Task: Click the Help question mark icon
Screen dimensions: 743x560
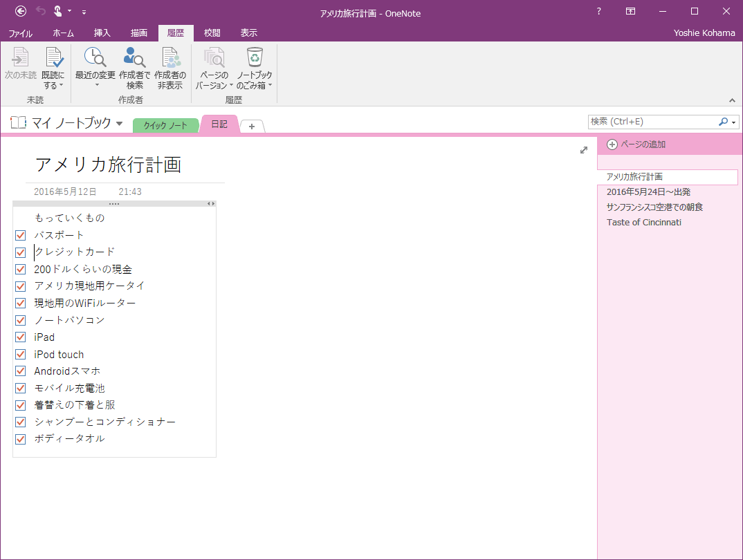Action: pos(599,11)
